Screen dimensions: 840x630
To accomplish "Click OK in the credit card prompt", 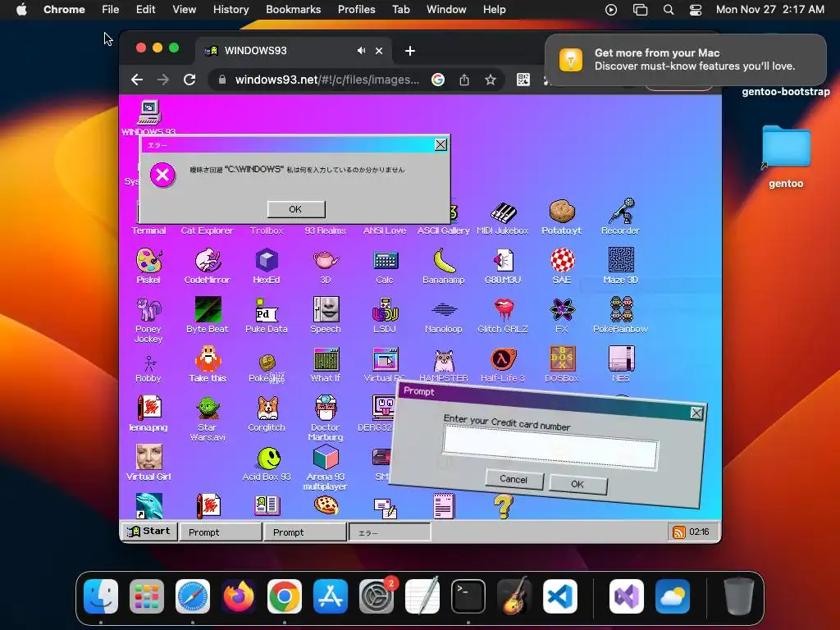I will (x=577, y=484).
